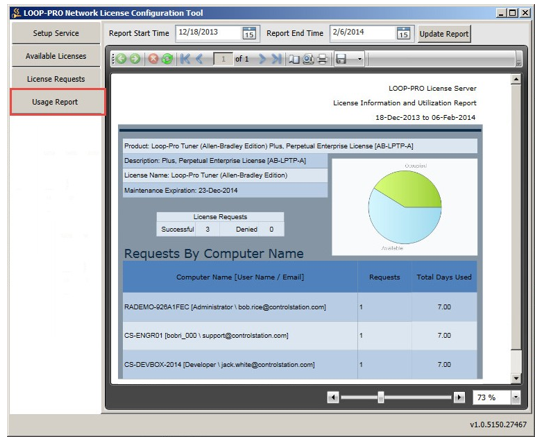Click the Denied requests count cell

click(272, 229)
